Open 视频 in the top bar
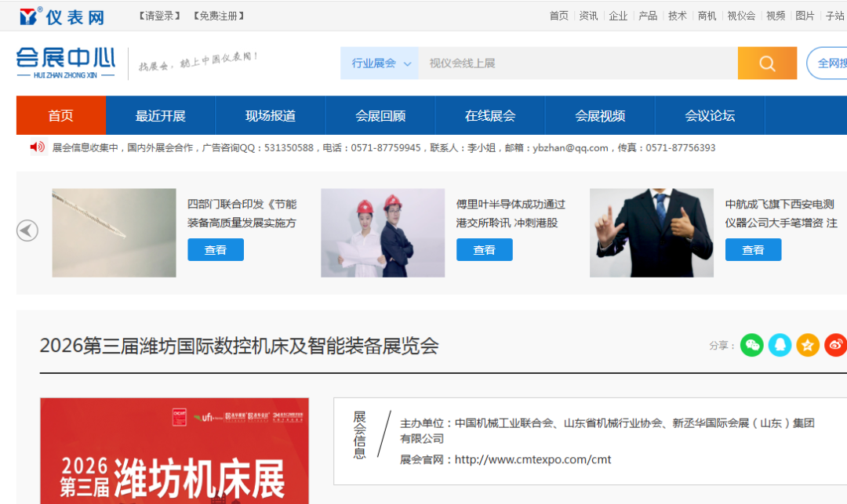 776,16
